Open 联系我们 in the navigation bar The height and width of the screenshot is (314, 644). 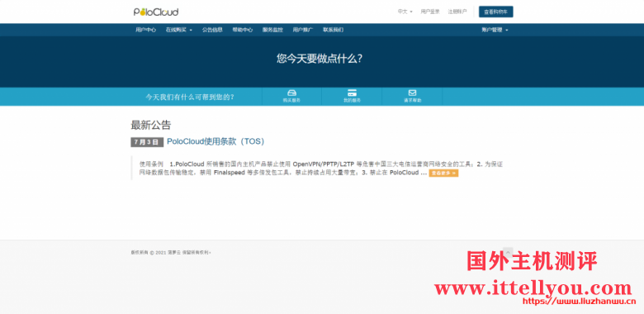click(x=333, y=30)
